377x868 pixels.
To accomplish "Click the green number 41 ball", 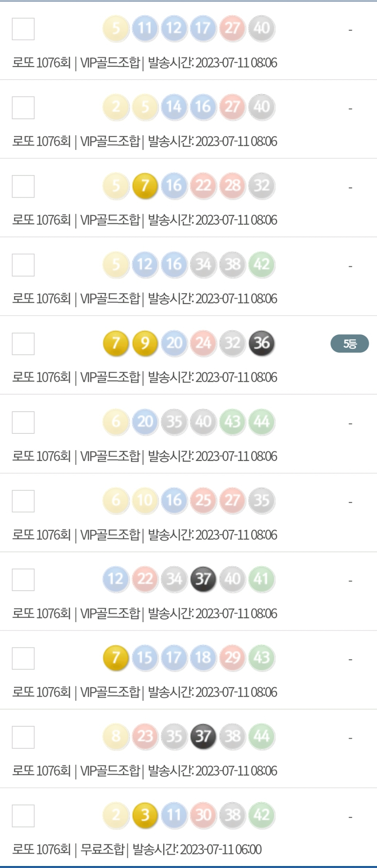I will point(262,579).
